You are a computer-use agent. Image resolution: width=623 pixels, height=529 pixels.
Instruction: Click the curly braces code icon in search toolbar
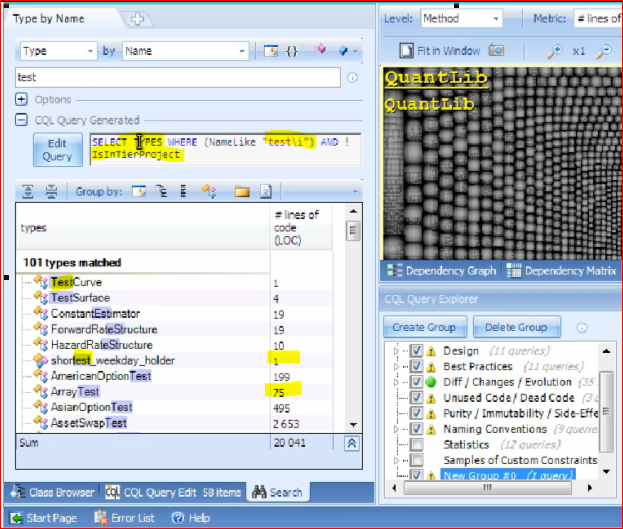292,51
